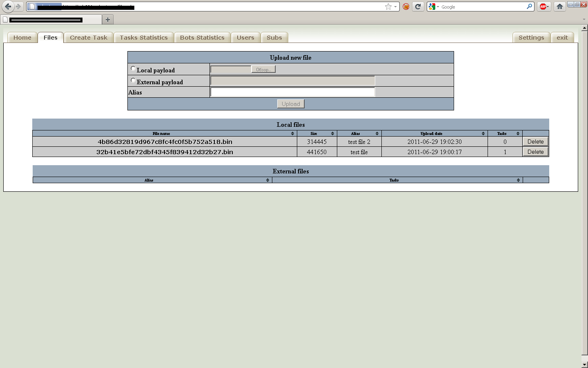588x368 pixels.
Task: Click the browser forward arrow button
Action: (18, 7)
